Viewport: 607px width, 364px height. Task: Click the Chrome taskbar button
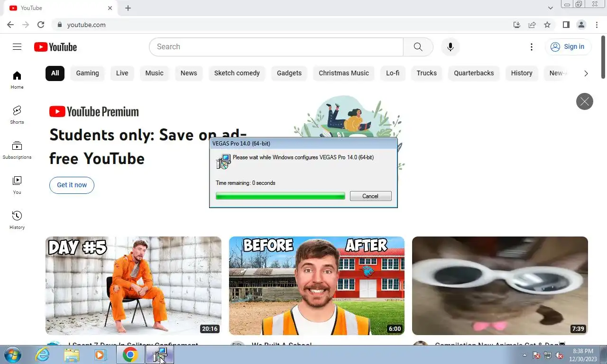pos(130,355)
